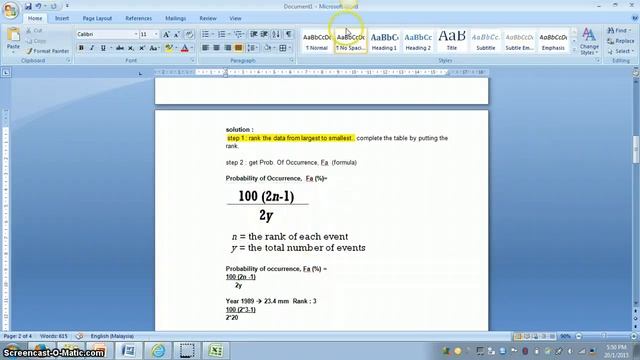Open the Change Styles menu
This screenshot has width=640, height=360.
(589, 41)
